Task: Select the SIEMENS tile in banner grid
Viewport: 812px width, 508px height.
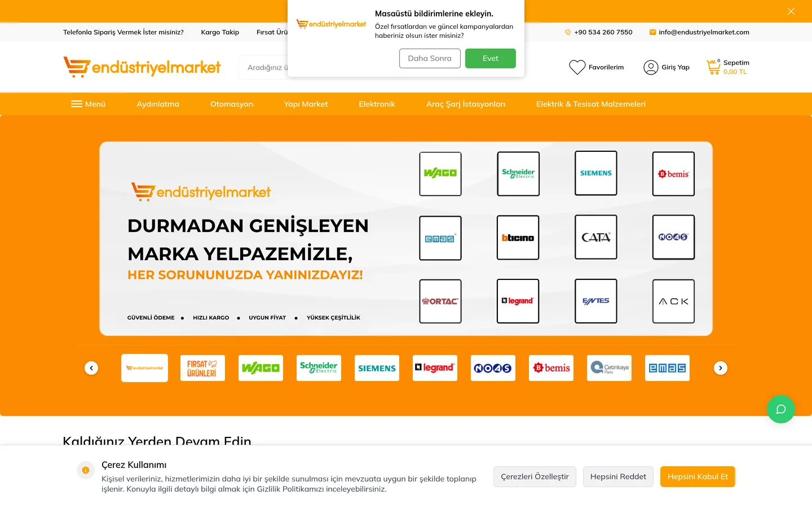Action: (x=596, y=173)
